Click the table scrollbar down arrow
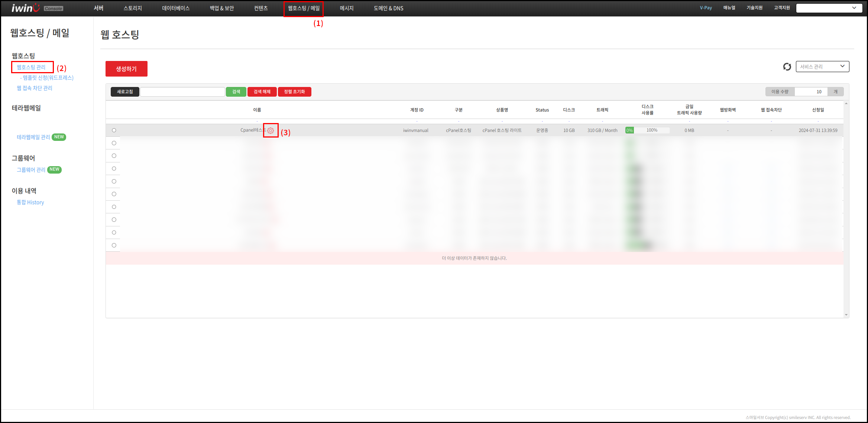 (x=846, y=315)
